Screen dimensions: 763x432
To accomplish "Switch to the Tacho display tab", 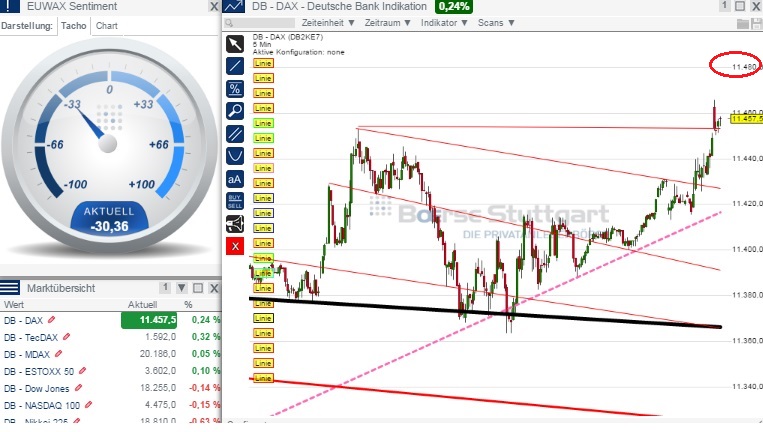I will 73,26.
